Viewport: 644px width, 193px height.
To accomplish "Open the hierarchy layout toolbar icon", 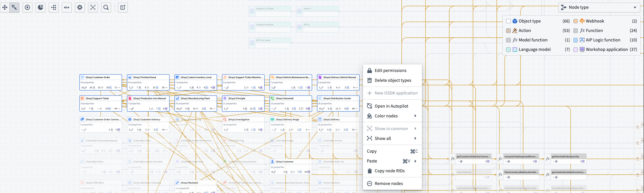I will click(54, 7).
